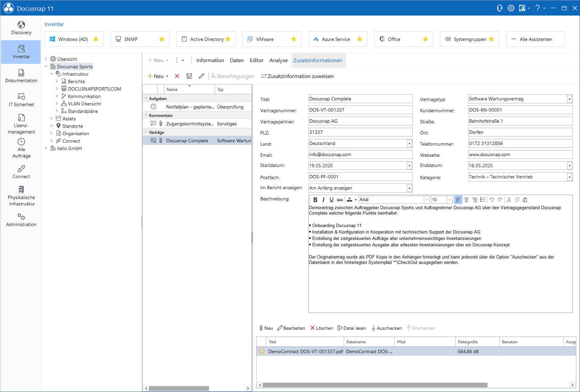The height and width of the screenshot is (392, 580).
Task: Open Im Bericht anzeigen dropdown
Action: (409, 188)
